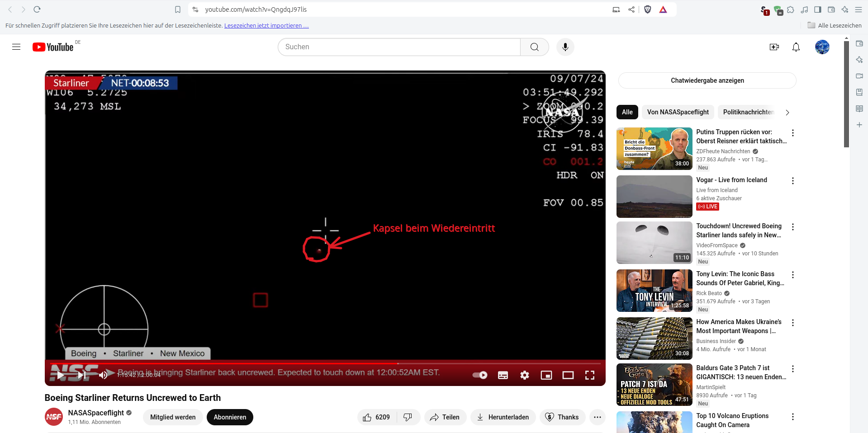Click the install-app icon in the address bar
The image size is (868, 433).
[x=616, y=9]
